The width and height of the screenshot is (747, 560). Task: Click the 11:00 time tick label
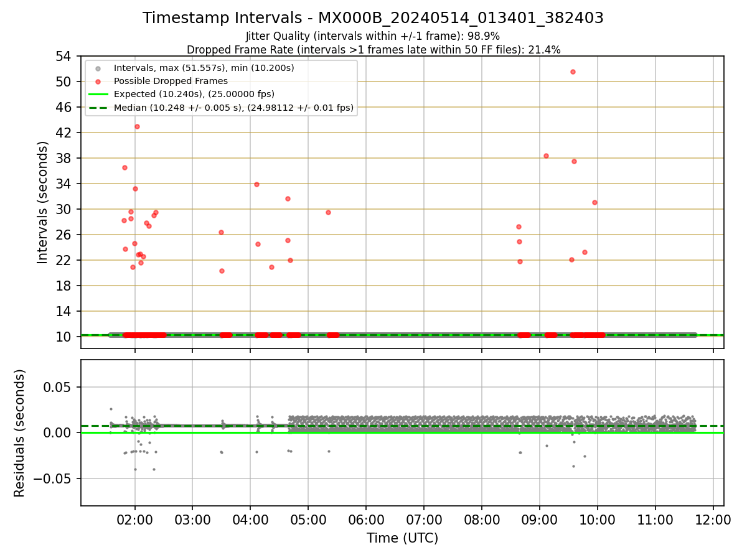tap(655, 519)
